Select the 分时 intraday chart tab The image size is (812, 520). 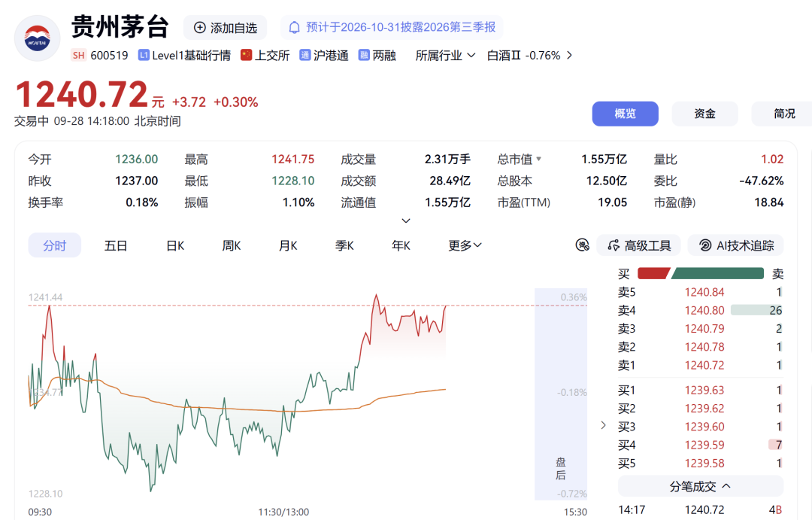point(54,245)
